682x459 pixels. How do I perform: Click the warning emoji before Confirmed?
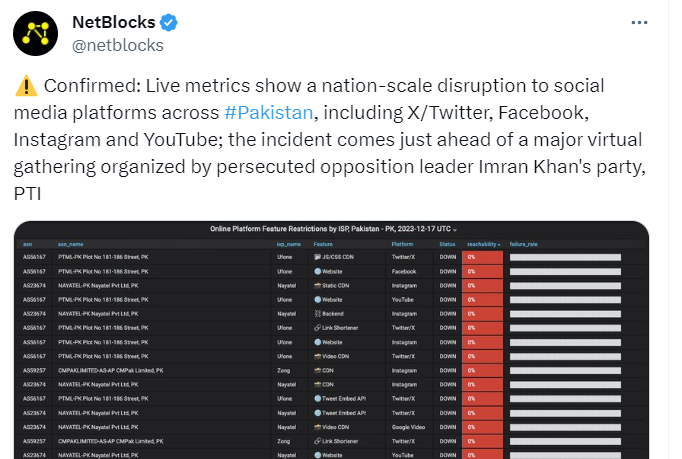click(26, 86)
